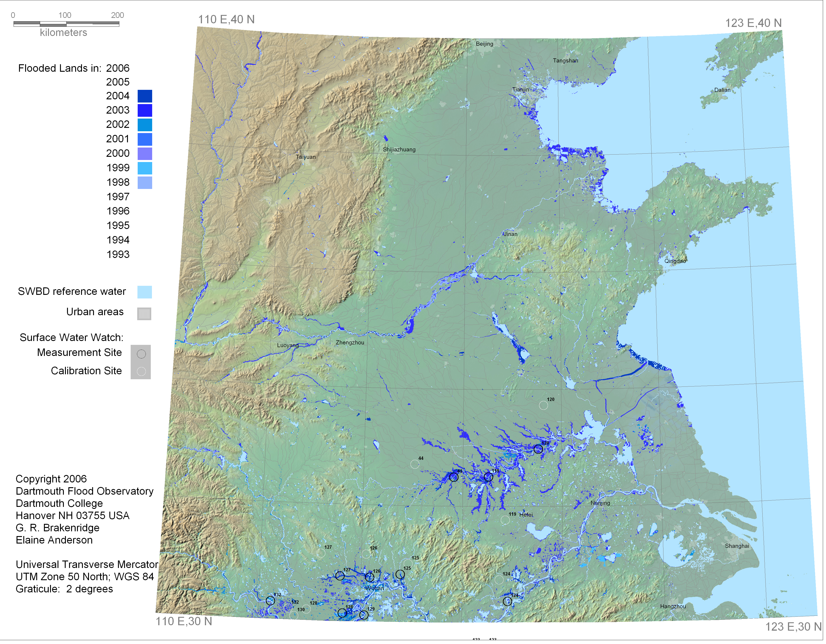Click the Taiyuan city label

coord(305,157)
